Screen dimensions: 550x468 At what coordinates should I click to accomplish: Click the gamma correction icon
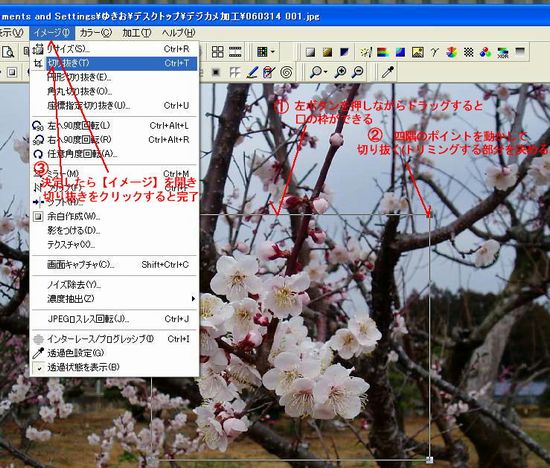click(435, 53)
